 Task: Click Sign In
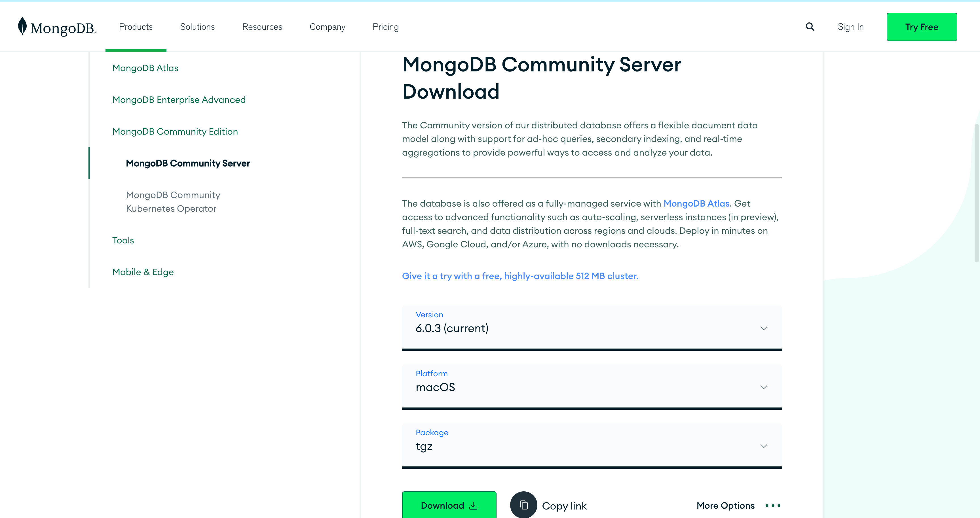(x=851, y=27)
